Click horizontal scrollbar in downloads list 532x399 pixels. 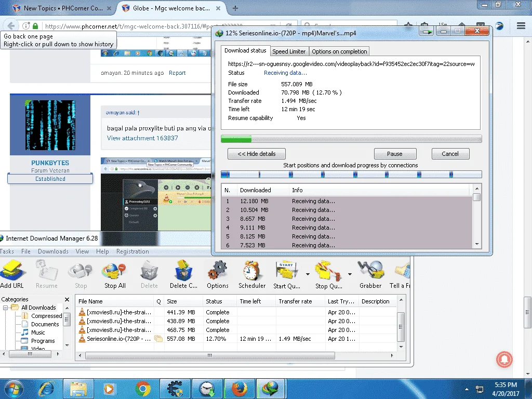point(210,355)
